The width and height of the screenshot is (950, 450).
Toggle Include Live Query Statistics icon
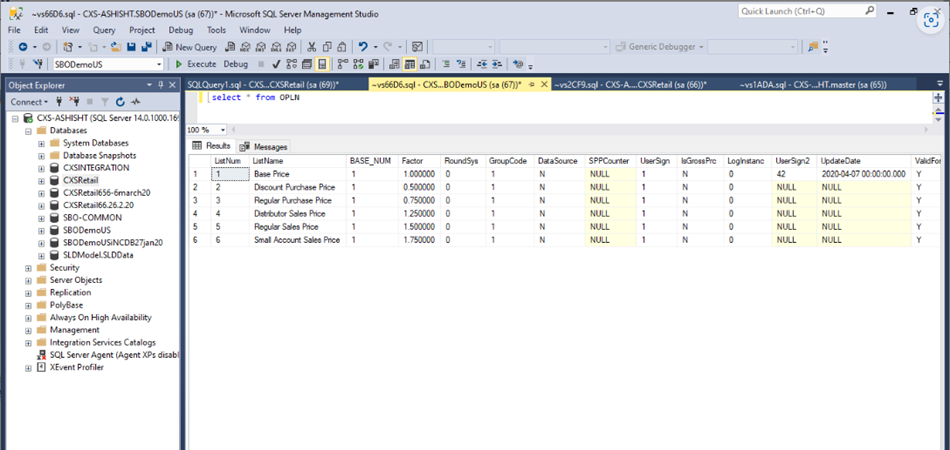(x=358, y=64)
